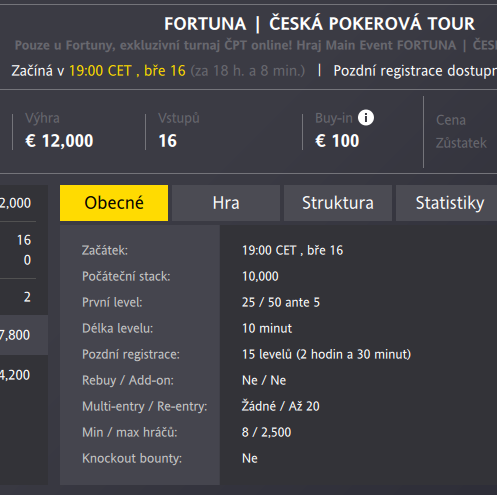
Task: Switch to the Hra tab
Action: point(226,203)
